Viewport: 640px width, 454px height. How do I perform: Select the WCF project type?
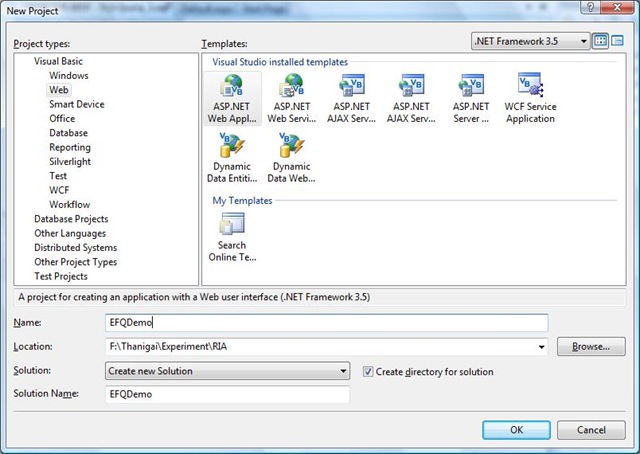point(59,190)
